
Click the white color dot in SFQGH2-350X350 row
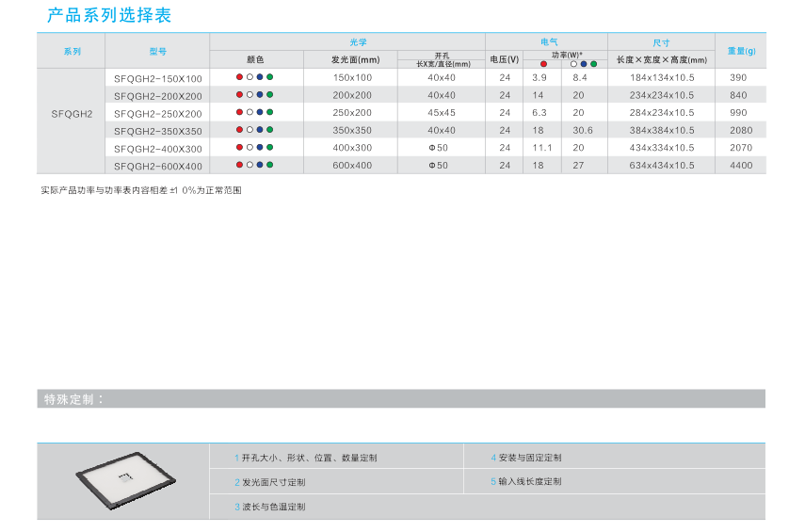(250, 130)
